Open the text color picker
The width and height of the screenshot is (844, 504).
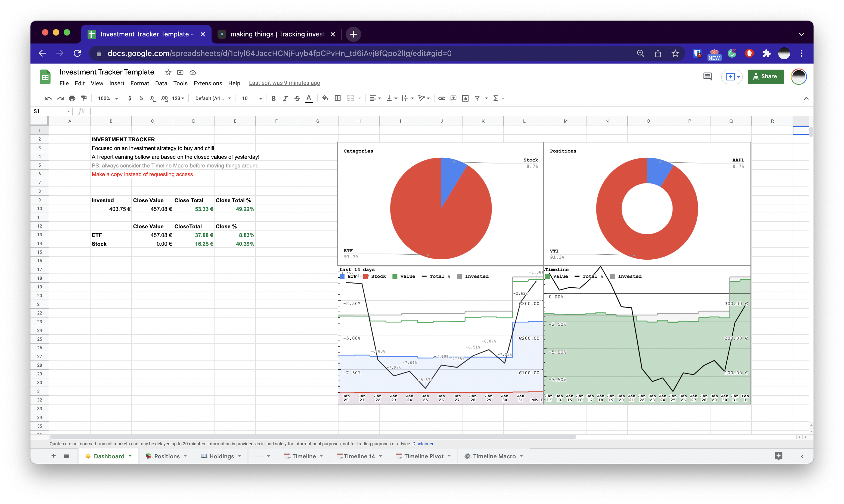coord(309,98)
